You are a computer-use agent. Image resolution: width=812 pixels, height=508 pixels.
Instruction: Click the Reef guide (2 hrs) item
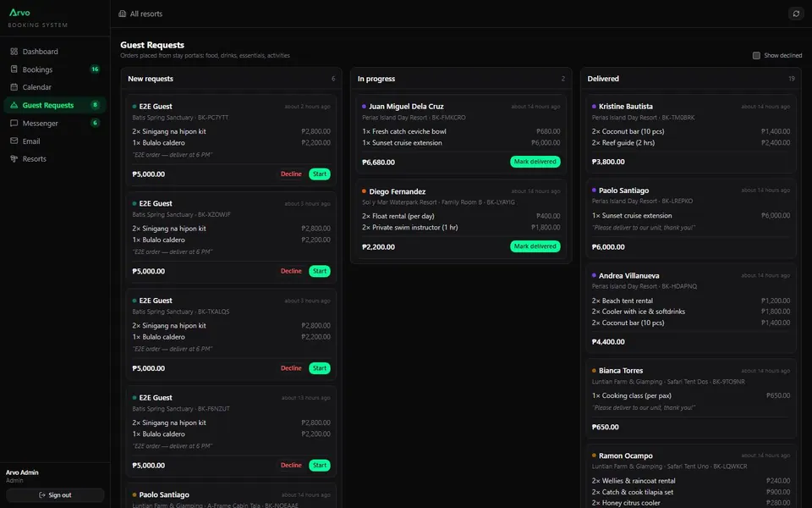click(x=623, y=142)
